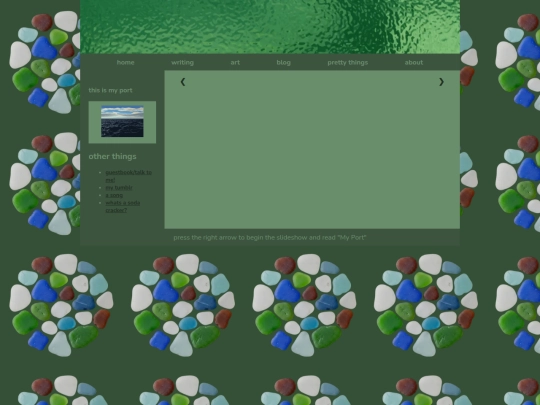Go to the previous slide with the left arrow
This screenshot has width=540, height=405.
[183, 82]
